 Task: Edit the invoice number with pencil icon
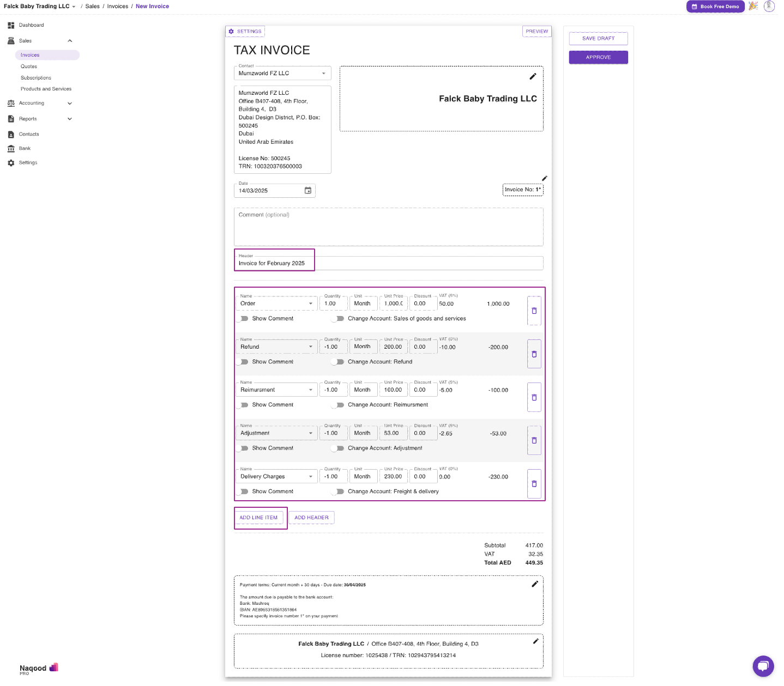pyautogui.click(x=544, y=179)
